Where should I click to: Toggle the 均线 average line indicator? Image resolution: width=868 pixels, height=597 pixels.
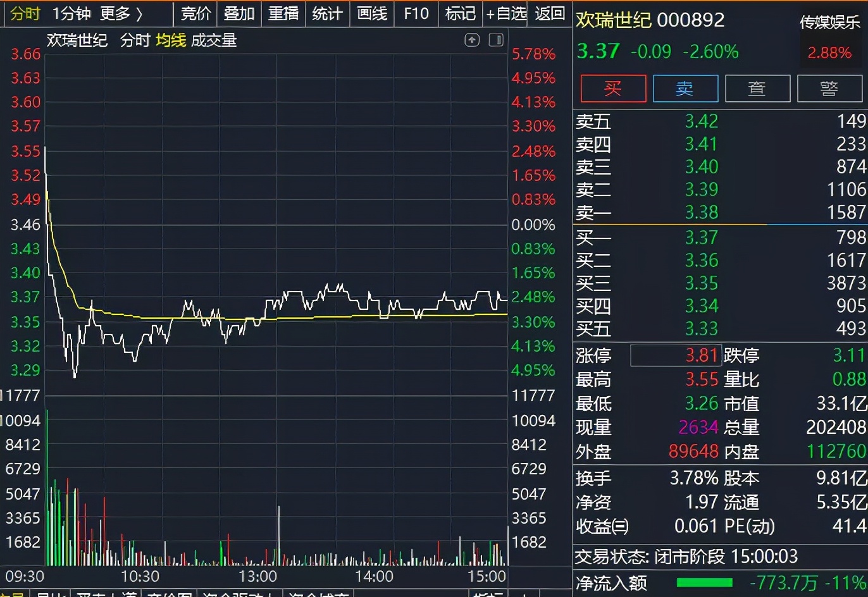(171, 40)
